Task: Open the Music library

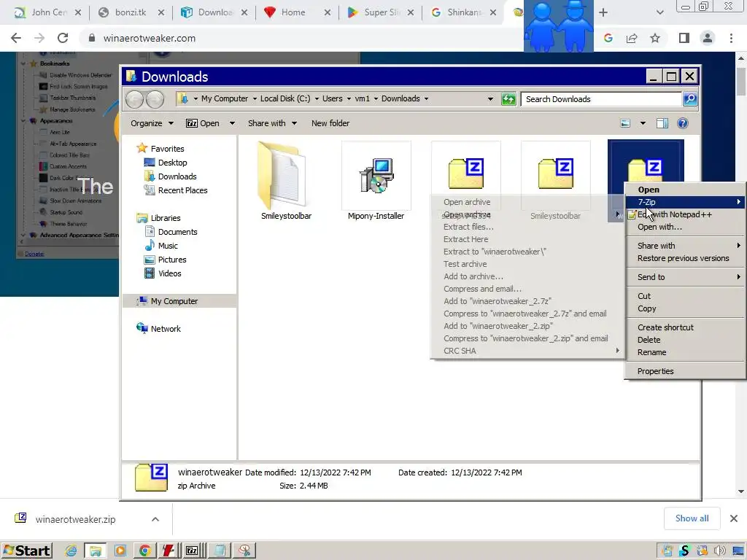Action: click(161, 246)
